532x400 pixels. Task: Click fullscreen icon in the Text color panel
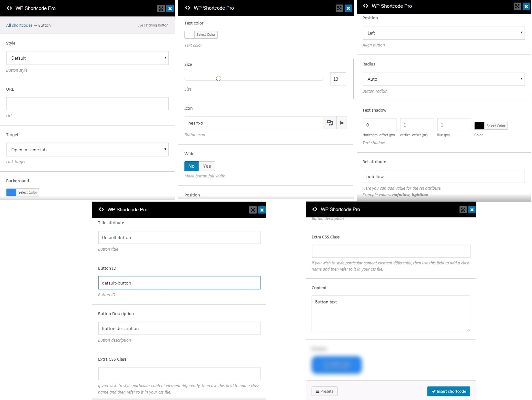(x=339, y=8)
